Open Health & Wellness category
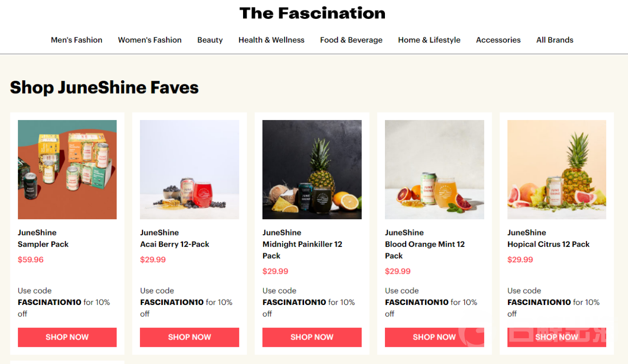The image size is (628, 364). 271,40
